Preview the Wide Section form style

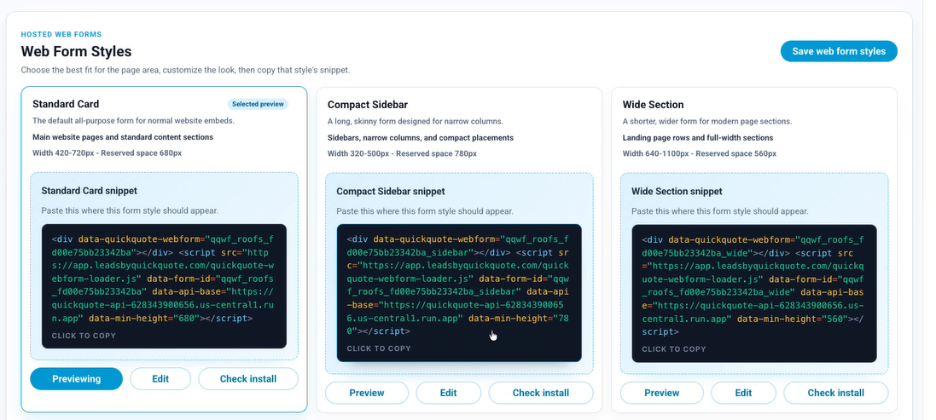(x=662, y=393)
